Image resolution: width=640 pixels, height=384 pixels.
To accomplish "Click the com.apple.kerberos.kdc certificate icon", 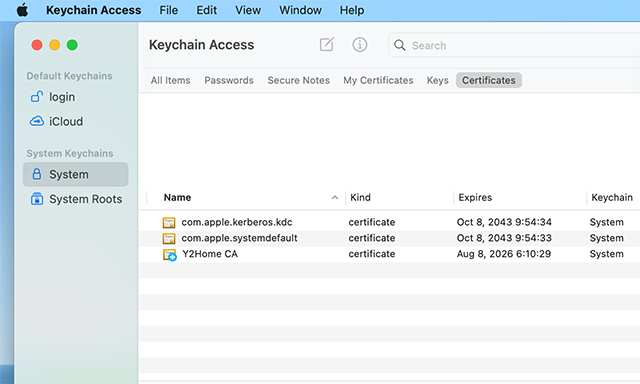I will pyautogui.click(x=169, y=222).
